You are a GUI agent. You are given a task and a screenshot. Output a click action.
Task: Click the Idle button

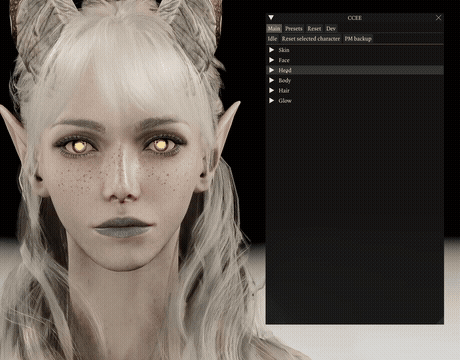coord(272,39)
